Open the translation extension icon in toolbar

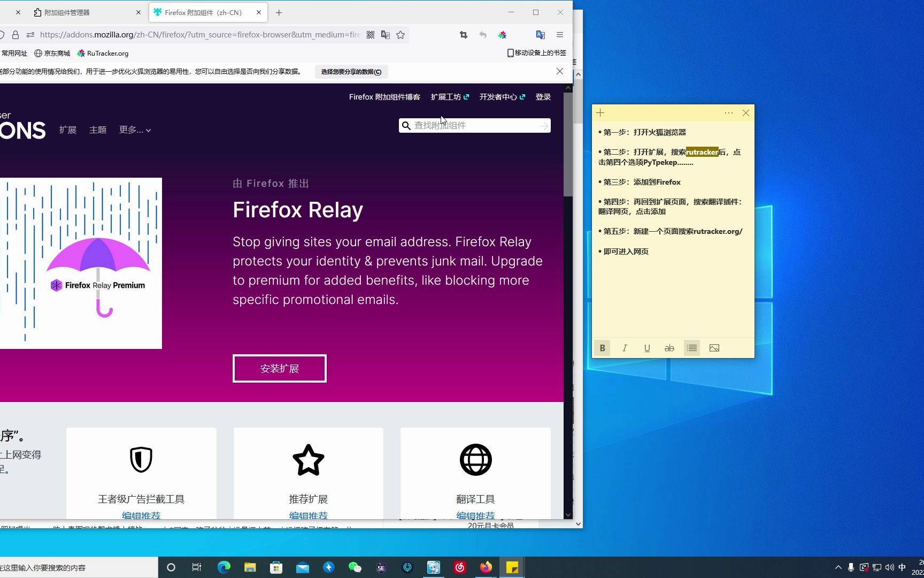[541, 35]
